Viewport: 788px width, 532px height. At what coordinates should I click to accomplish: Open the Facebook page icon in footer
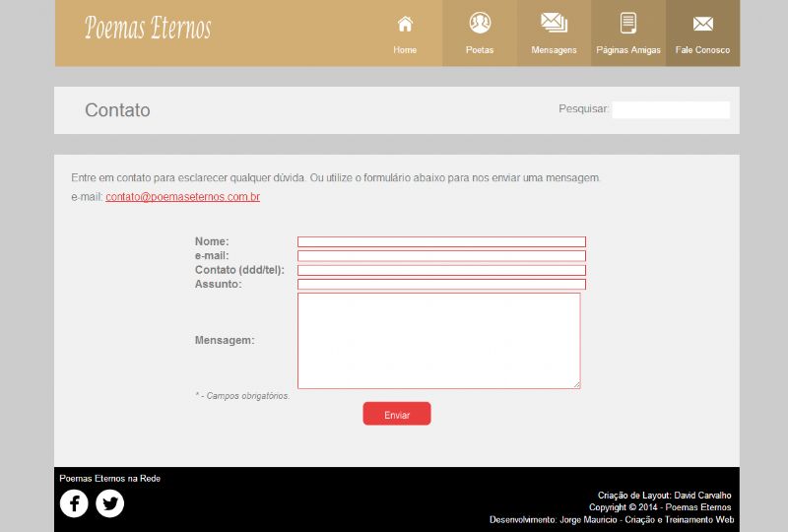coord(74,502)
